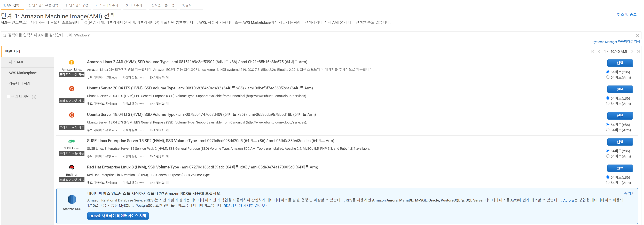Click the Red Hat logo icon

click(x=72, y=167)
